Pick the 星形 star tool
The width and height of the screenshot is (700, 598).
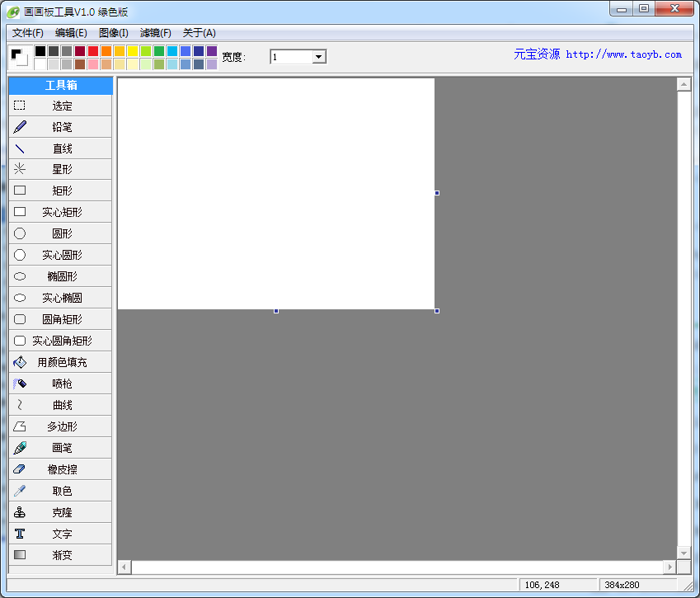click(60, 169)
